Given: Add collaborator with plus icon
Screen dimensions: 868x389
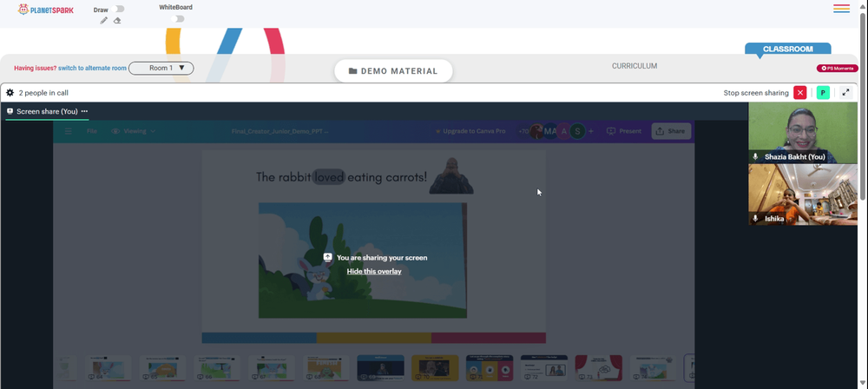Looking at the screenshot, I should pos(590,131).
